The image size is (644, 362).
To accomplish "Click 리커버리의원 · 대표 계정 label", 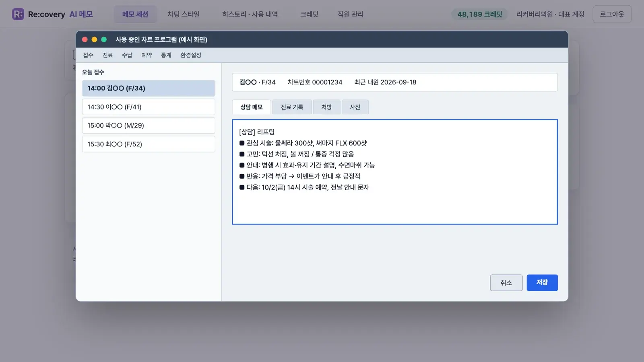I will (x=550, y=14).
